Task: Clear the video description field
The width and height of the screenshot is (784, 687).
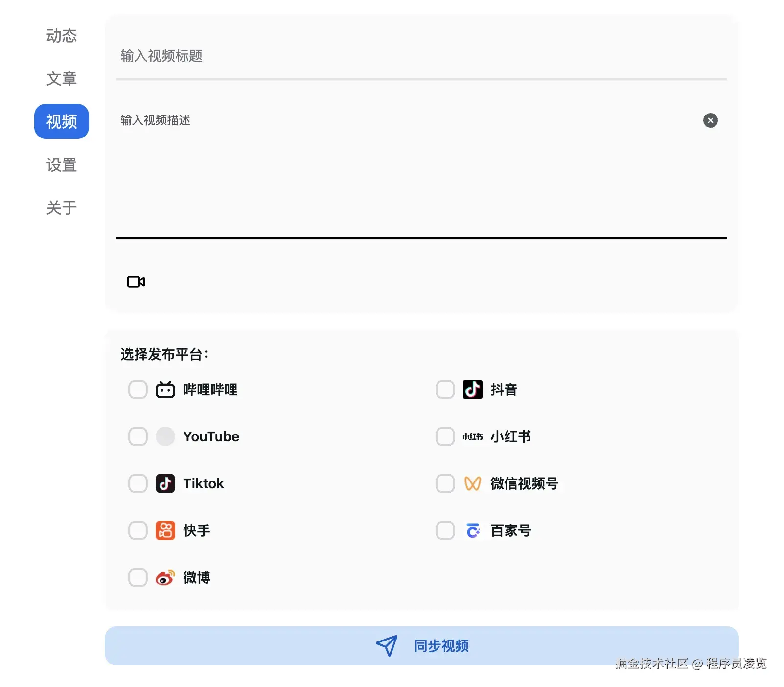Action: [x=710, y=120]
